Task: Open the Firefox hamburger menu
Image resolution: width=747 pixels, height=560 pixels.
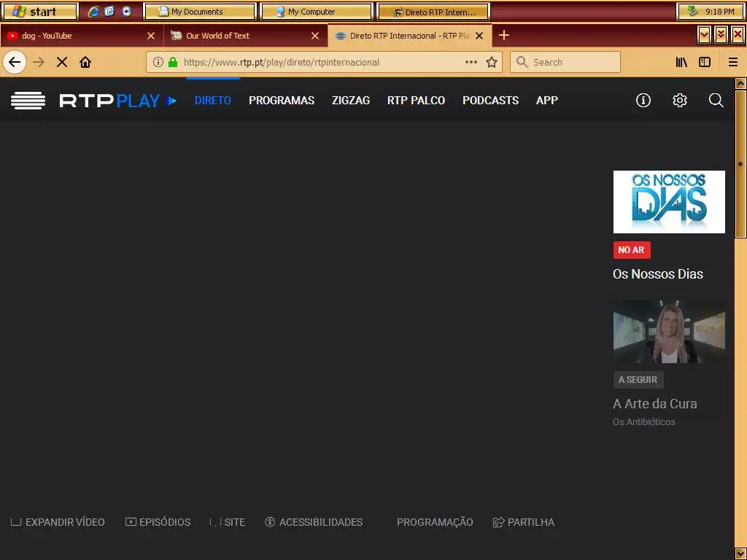Action: click(733, 62)
